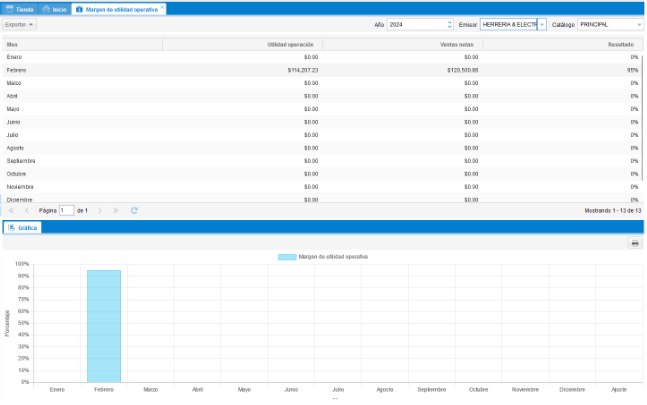Refresh the table with reload icon
Image resolution: width=647 pixels, height=405 pixels.
[134, 211]
